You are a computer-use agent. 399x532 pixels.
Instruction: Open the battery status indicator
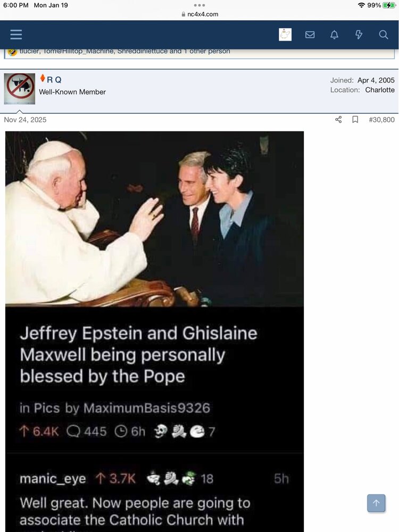[x=388, y=5]
